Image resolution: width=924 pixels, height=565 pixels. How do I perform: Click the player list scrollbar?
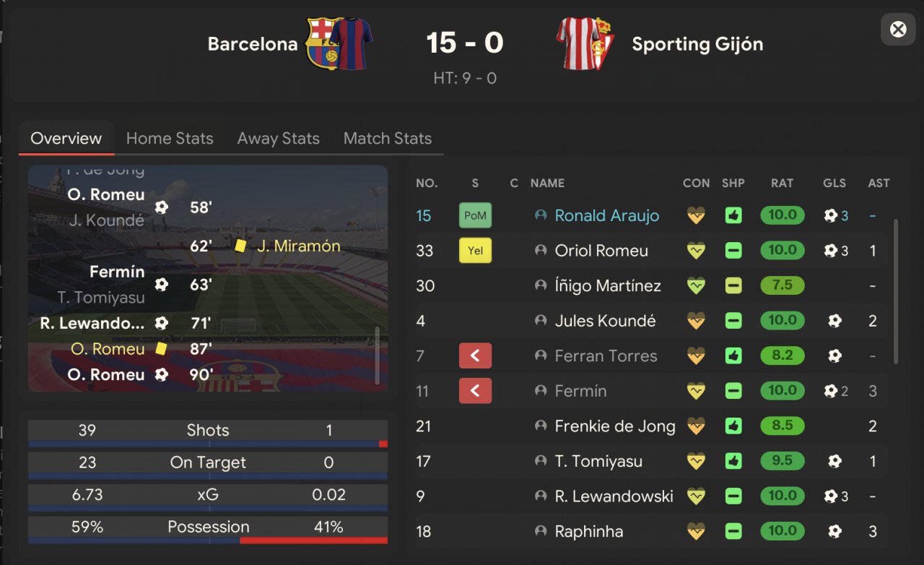click(896, 289)
